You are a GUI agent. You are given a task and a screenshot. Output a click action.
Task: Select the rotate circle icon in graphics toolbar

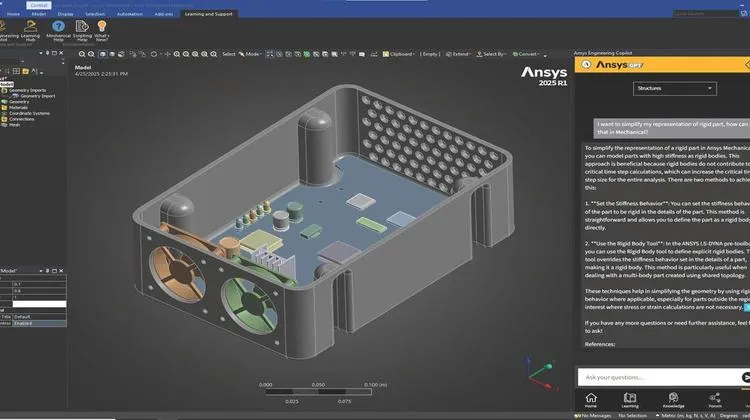(154, 55)
